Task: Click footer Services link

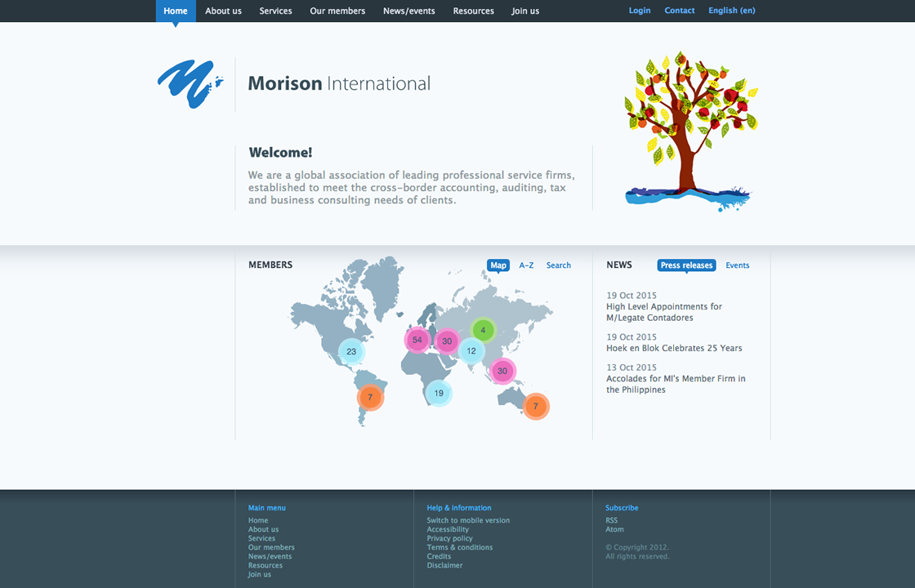Action: pos(261,538)
